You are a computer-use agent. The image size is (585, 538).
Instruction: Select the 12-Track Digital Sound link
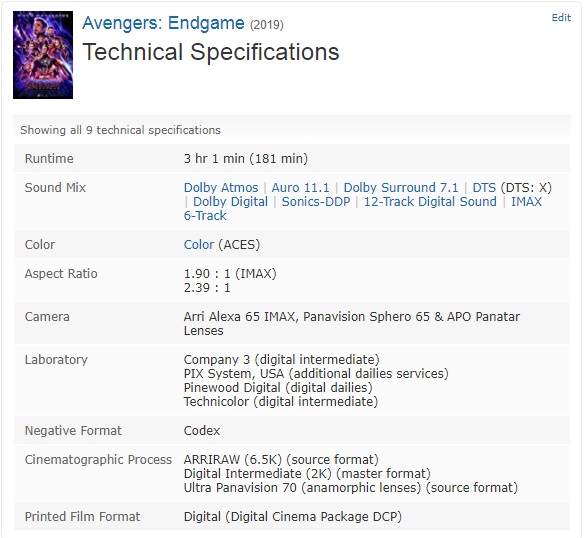pyautogui.click(x=430, y=201)
